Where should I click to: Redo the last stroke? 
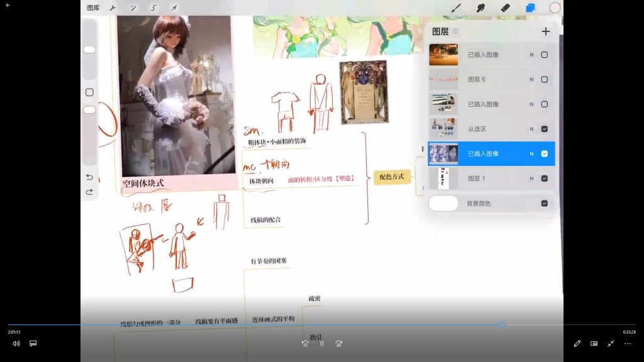pyautogui.click(x=89, y=192)
